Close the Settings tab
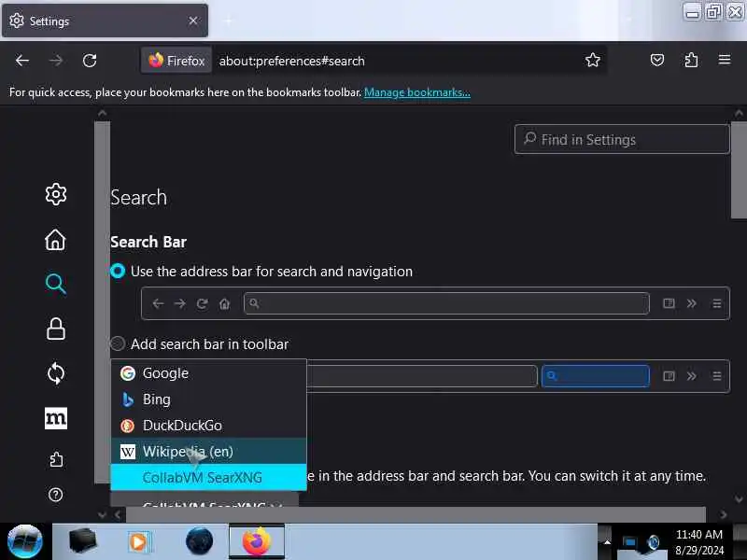Screen dimensions: 747x560 click(193, 21)
